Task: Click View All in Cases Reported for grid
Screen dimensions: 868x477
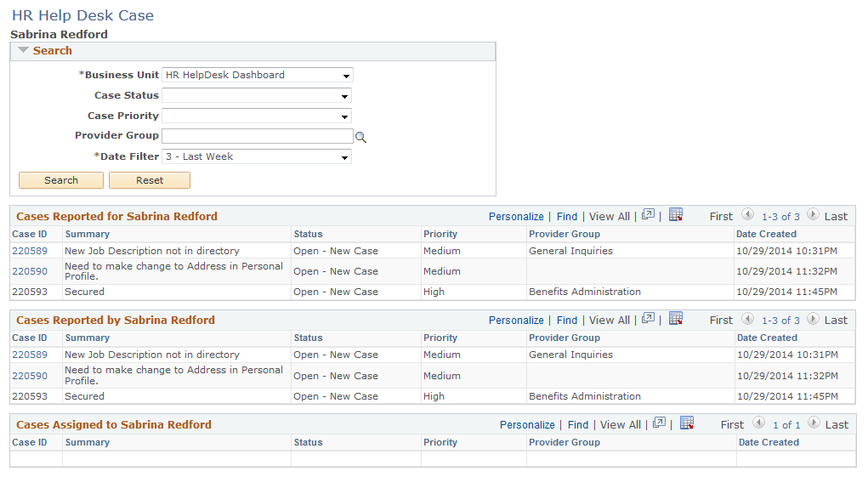Action: (x=610, y=216)
